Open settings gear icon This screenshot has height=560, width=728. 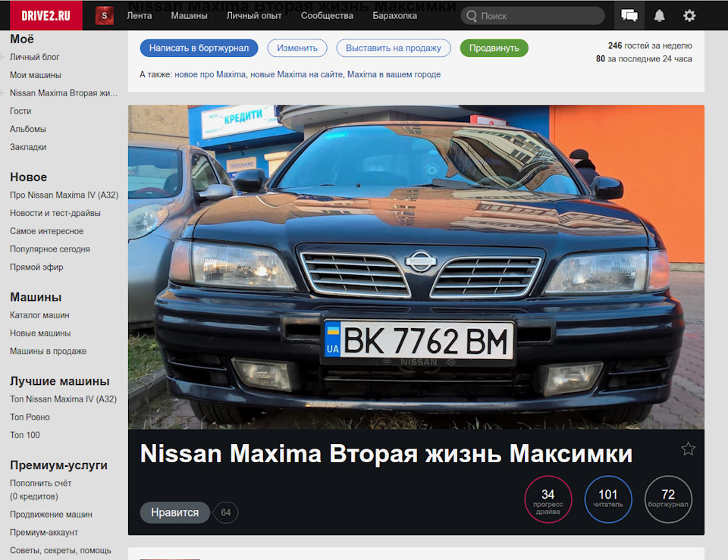689,16
